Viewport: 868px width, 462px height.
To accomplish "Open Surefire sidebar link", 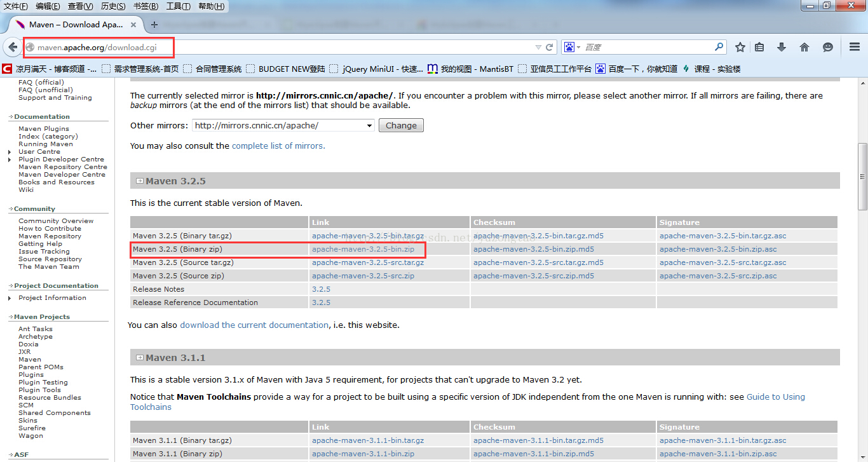I will [x=32, y=428].
